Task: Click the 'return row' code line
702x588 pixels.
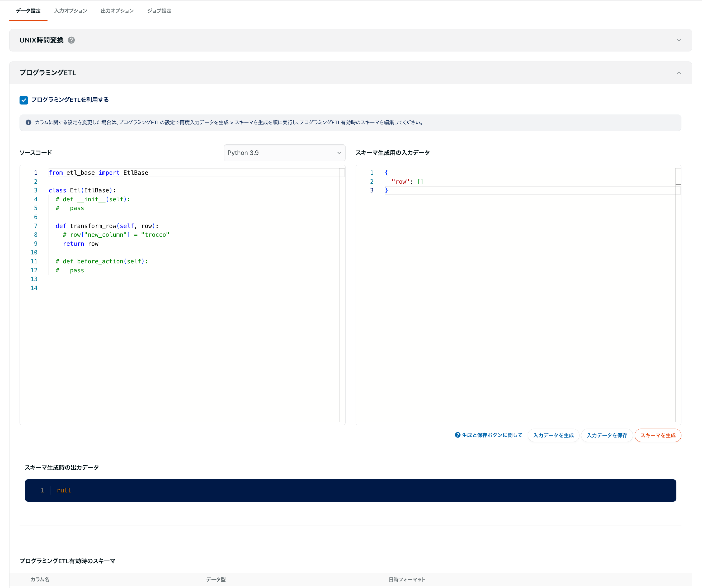Action: point(81,244)
